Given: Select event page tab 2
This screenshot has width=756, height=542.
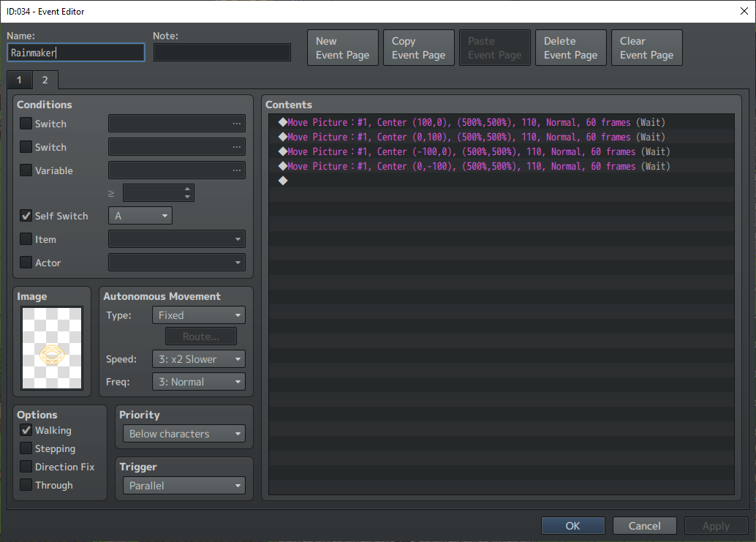Looking at the screenshot, I should [45, 80].
